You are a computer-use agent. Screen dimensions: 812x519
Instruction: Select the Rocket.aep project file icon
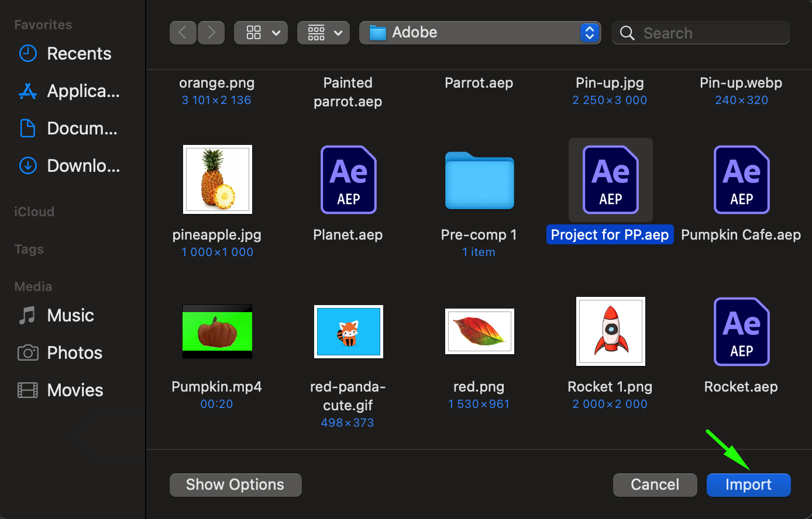click(741, 331)
